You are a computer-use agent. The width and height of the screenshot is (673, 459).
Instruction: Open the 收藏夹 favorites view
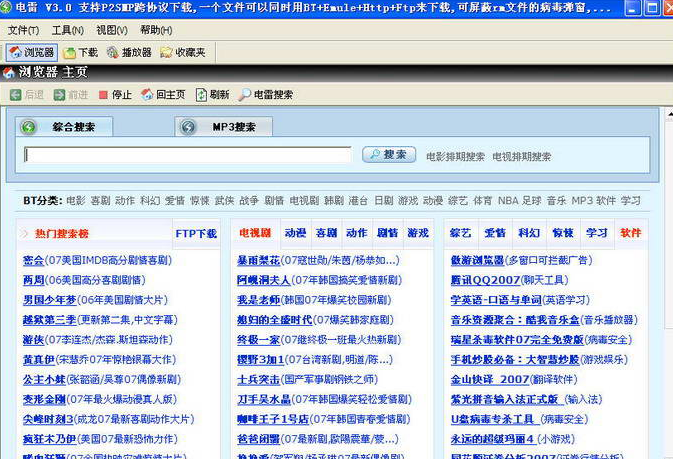(183, 53)
